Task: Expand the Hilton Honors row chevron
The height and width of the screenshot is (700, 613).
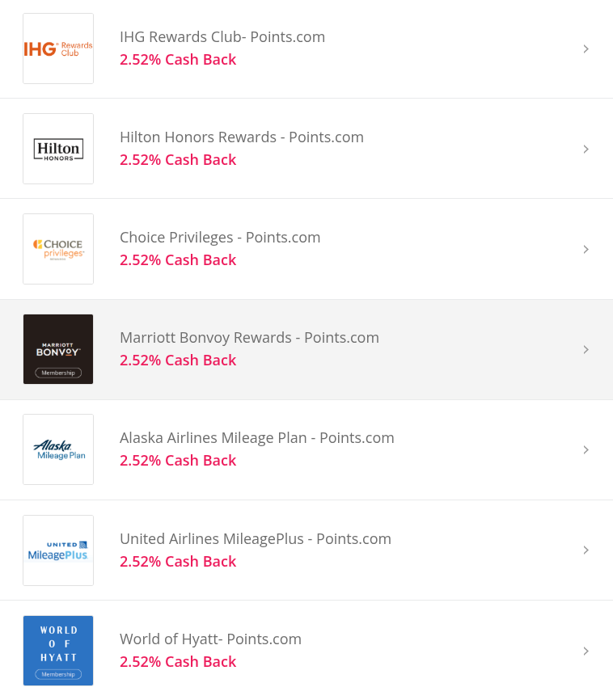Action: (586, 149)
